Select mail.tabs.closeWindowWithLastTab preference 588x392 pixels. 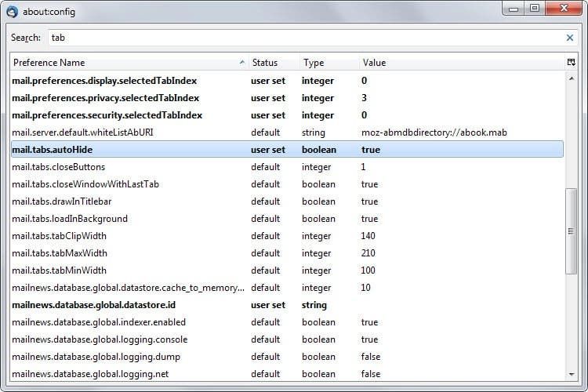[287, 184]
